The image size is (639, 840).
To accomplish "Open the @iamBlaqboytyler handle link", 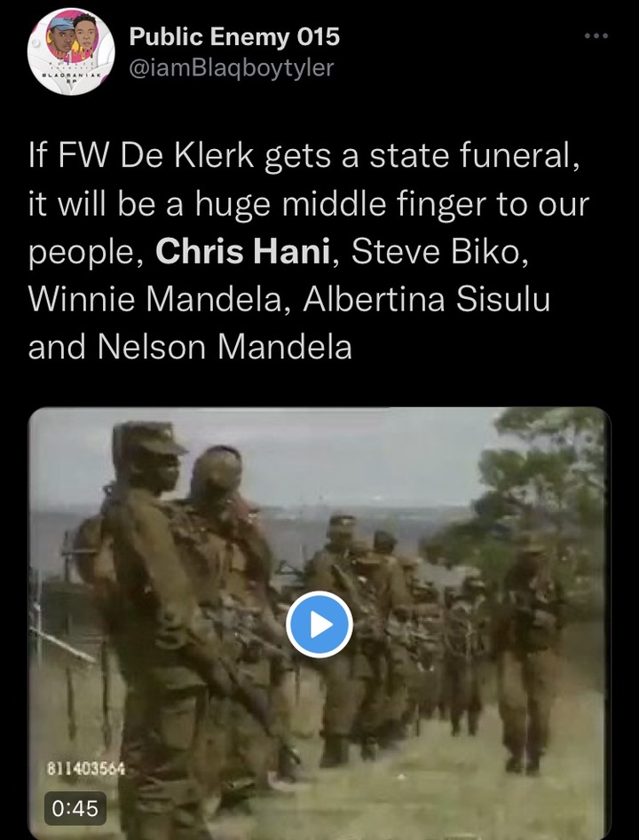I will click(232, 67).
